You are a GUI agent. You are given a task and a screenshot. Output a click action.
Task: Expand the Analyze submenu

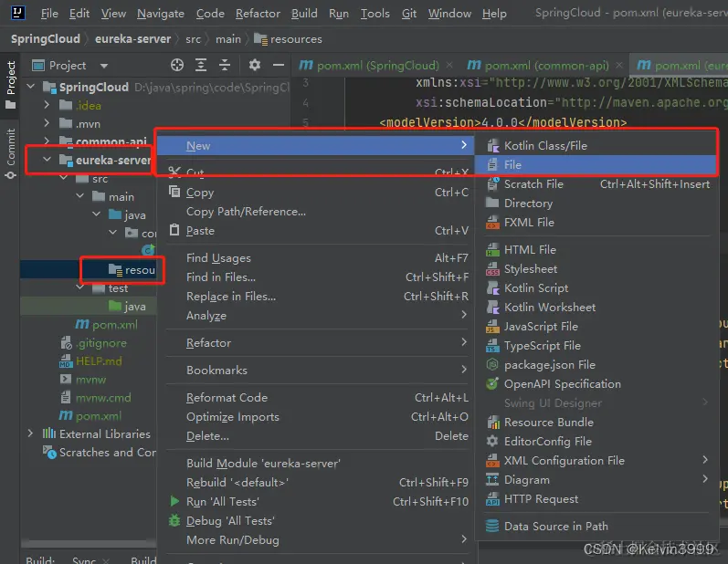(315, 316)
